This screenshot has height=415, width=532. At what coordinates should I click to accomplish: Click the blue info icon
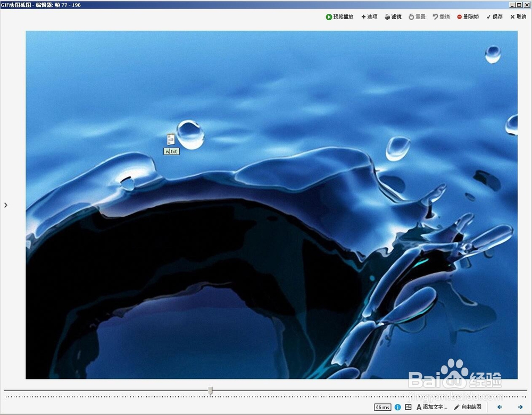[x=397, y=407]
